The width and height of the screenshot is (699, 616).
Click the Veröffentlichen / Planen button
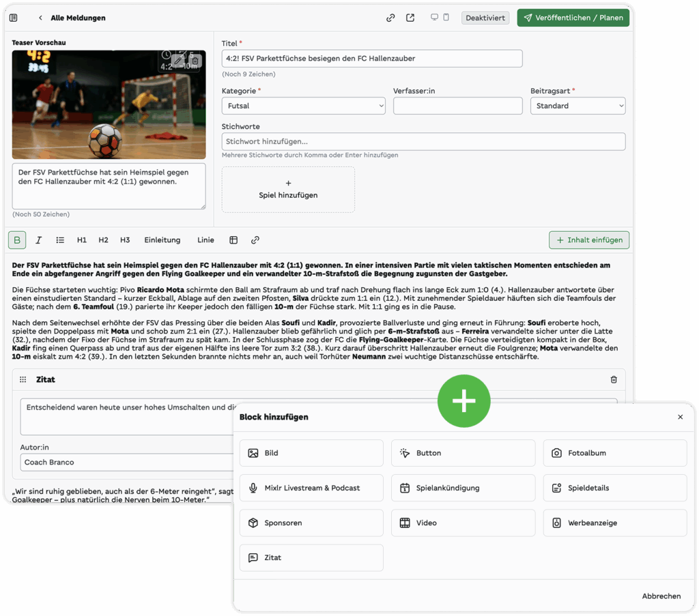[573, 18]
